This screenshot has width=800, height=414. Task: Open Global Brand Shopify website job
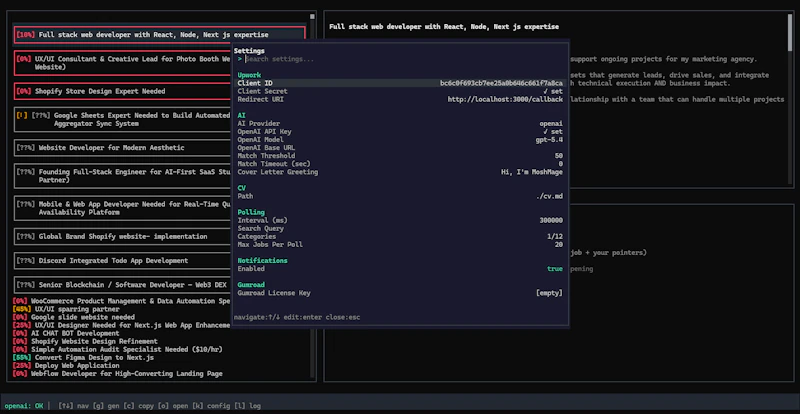point(123,236)
